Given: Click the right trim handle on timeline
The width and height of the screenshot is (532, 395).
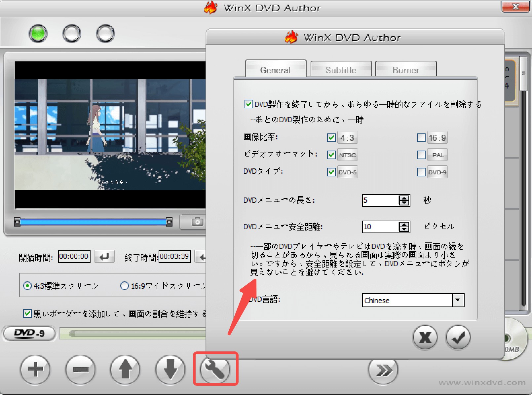Looking at the screenshot, I should [x=169, y=222].
